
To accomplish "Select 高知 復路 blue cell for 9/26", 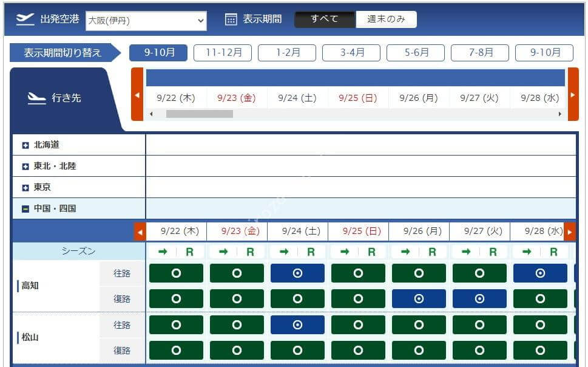I will point(419,298).
